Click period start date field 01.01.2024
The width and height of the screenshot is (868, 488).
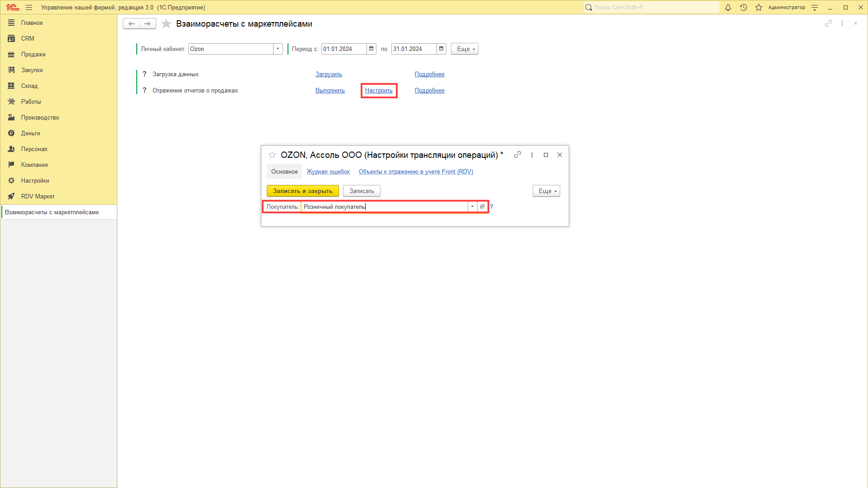[x=344, y=49]
